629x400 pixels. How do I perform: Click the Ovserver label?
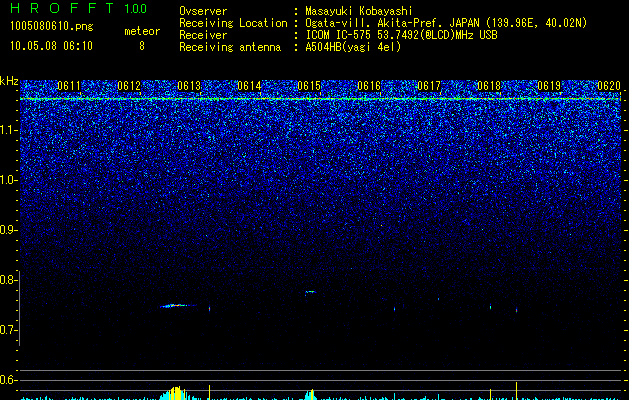pos(203,11)
